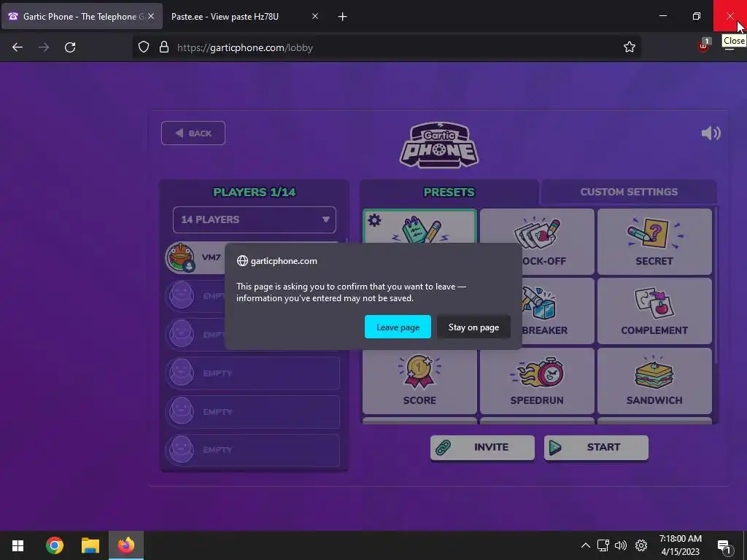The width and height of the screenshot is (747, 560).
Task: Click the INVITE link button
Action: pyautogui.click(x=482, y=447)
